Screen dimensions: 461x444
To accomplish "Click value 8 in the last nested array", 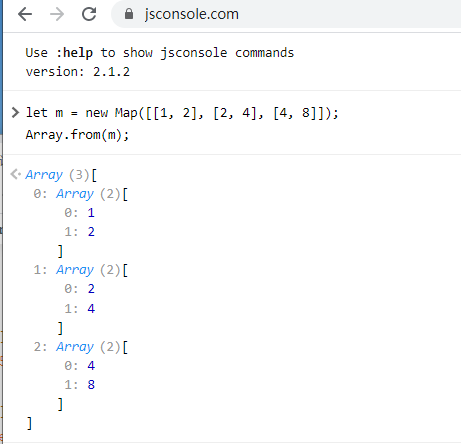I will coord(91,385).
